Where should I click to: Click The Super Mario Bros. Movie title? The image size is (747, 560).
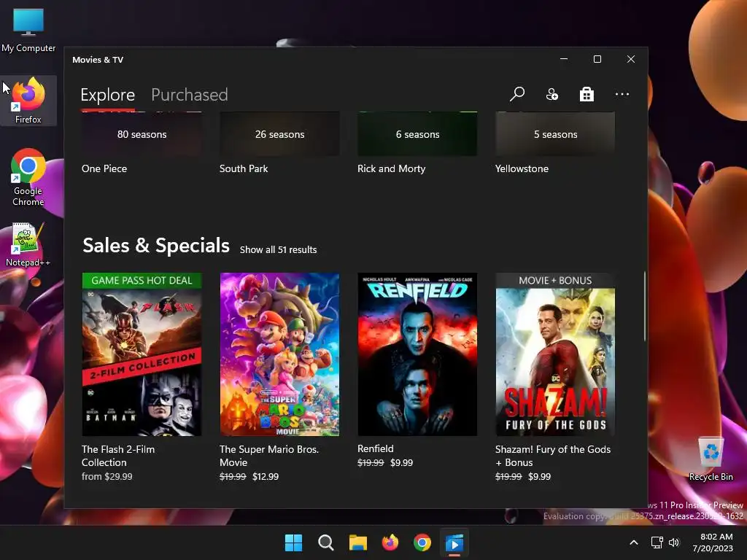tap(268, 456)
